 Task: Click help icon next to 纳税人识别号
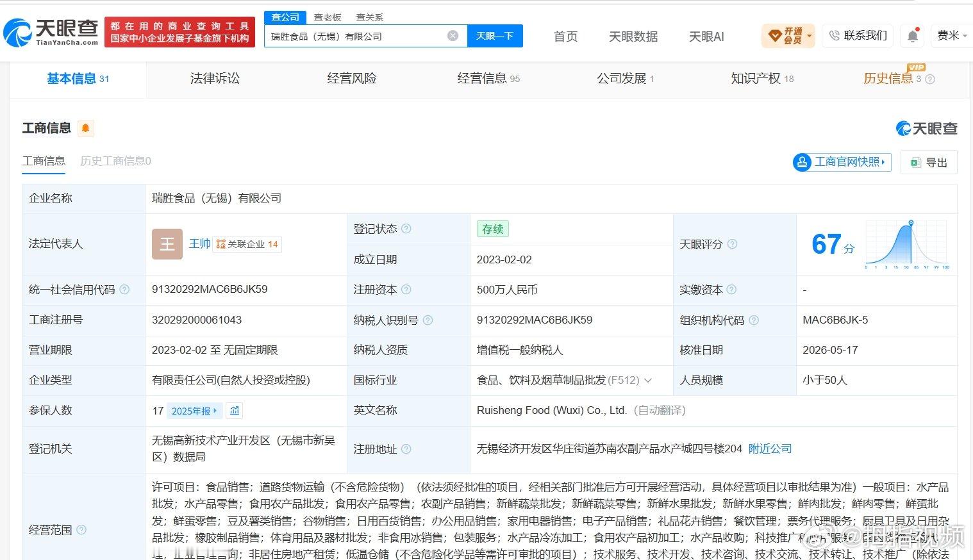pyautogui.click(x=428, y=320)
